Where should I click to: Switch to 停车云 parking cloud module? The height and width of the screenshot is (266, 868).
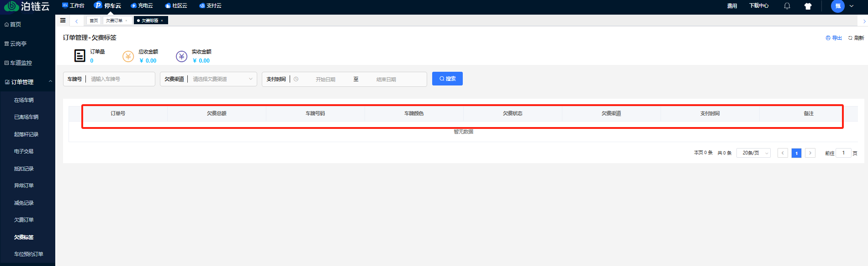coord(107,5)
